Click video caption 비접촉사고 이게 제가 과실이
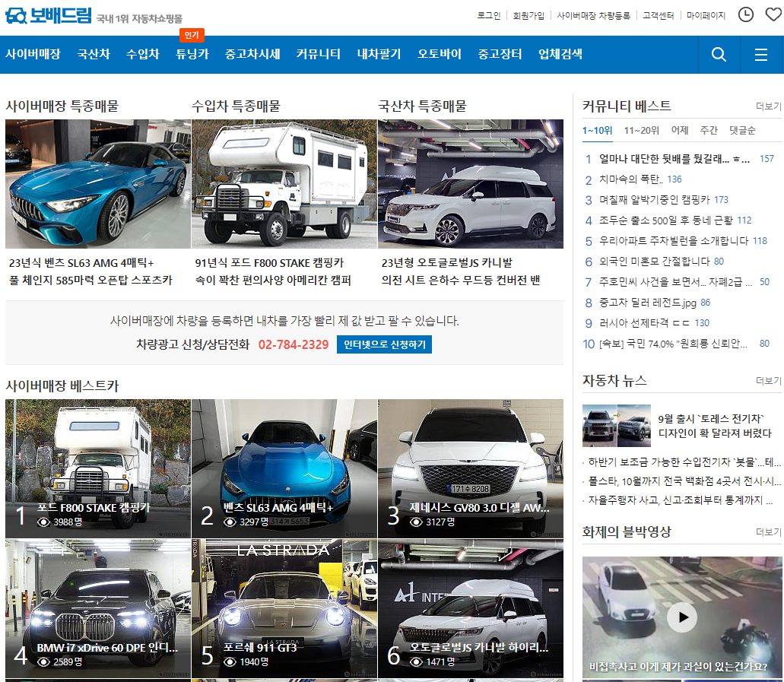The width and height of the screenshot is (784, 682). point(678,667)
